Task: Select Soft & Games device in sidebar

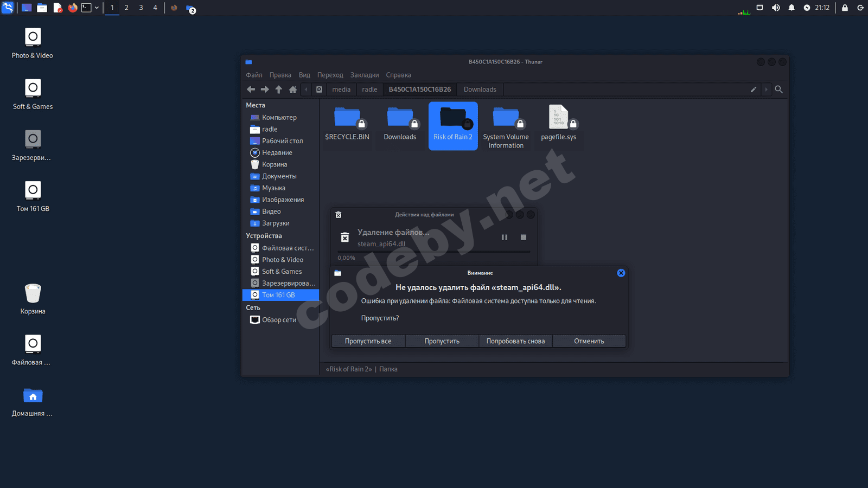Action: 280,272
